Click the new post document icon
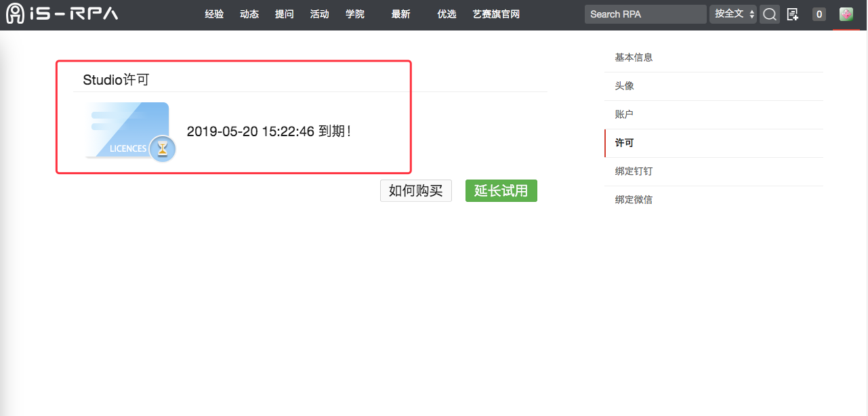 point(792,14)
